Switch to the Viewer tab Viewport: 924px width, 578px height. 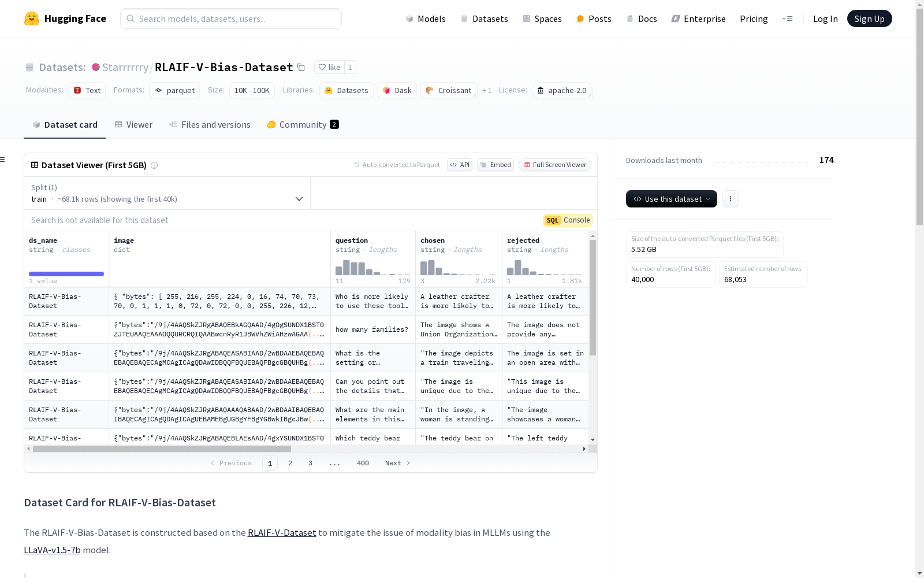pos(133,124)
